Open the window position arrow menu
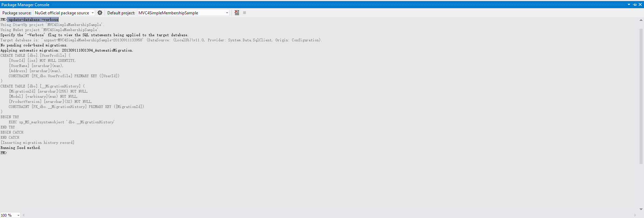Viewport: 644px width, 218px height. (629, 4)
